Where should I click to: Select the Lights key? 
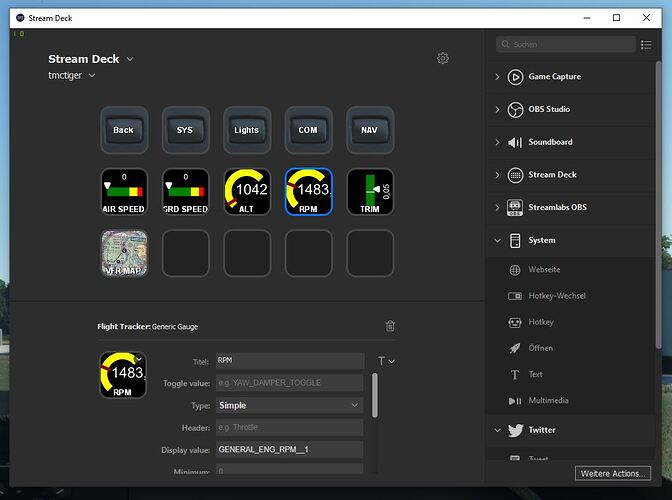tap(247, 130)
